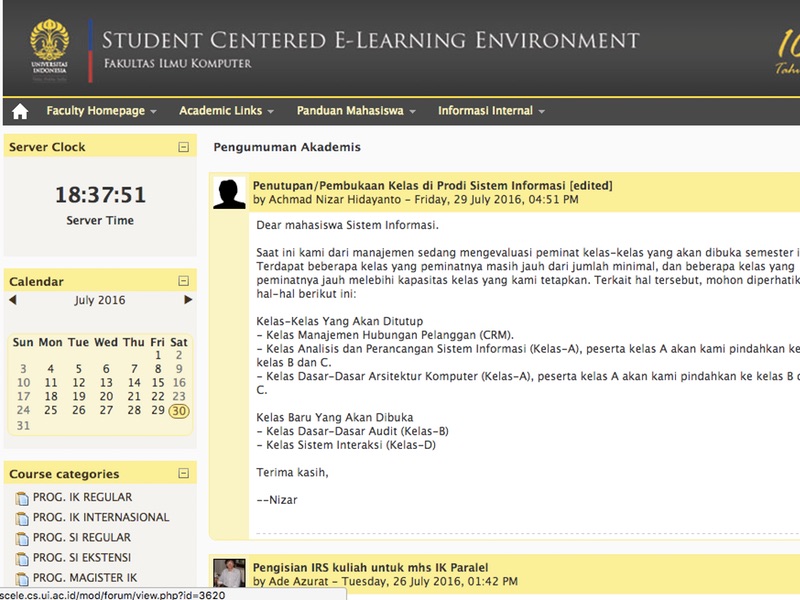Open the Penutupan/Pembukaan Kelas announcement title
Image resolution: width=800 pixels, height=600 pixels.
(433, 185)
